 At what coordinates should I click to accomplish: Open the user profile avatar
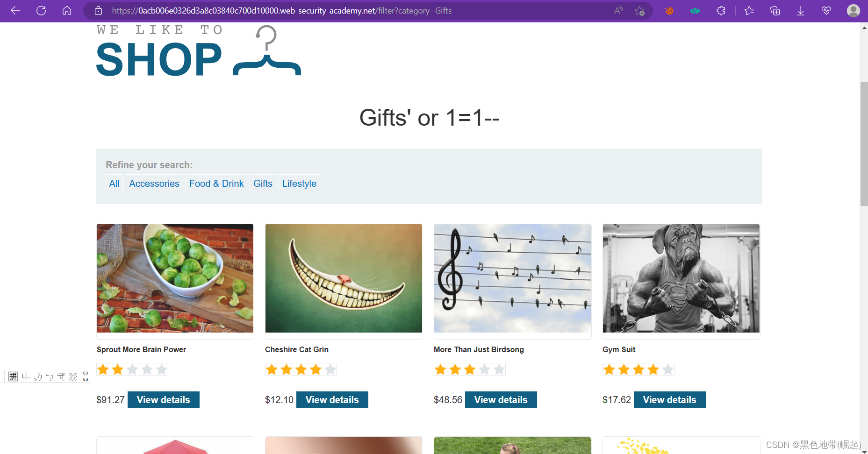(853, 11)
